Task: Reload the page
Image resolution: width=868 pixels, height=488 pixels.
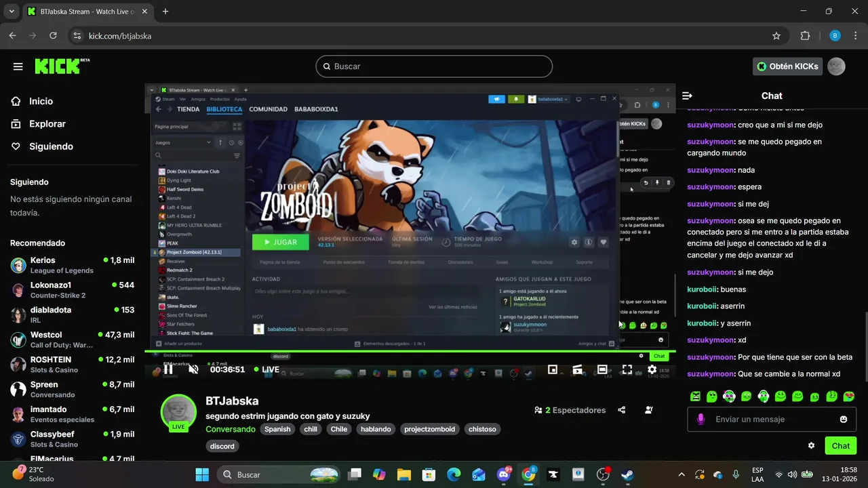Action: [54, 36]
